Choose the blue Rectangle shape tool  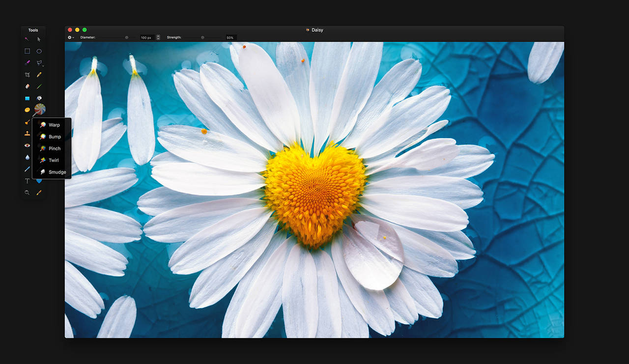[x=27, y=98]
